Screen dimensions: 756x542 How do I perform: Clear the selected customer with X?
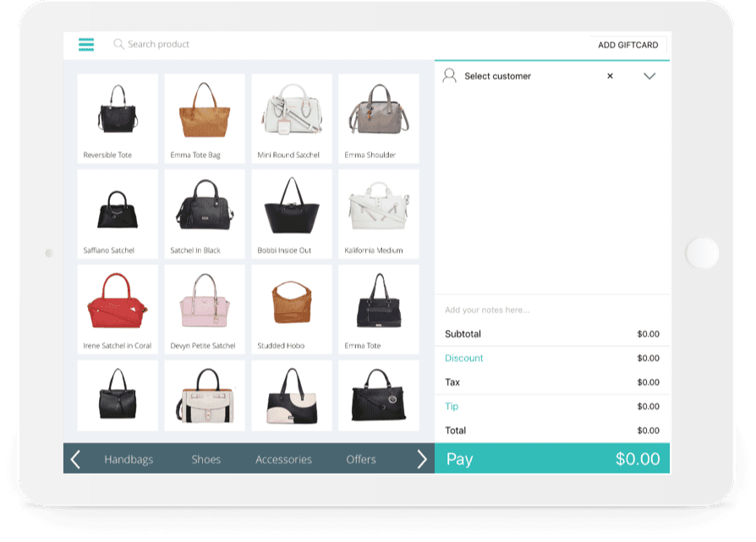pyautogui.click(x=610, y=76)
